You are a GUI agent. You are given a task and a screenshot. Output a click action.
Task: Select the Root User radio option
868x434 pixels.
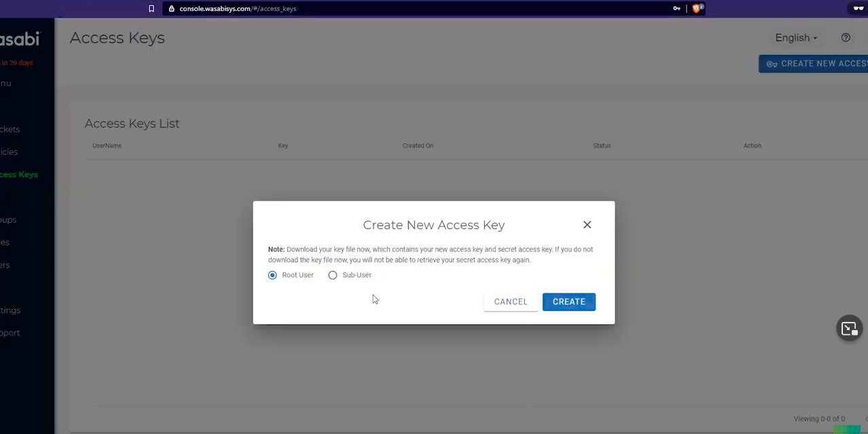coord(272,275)
